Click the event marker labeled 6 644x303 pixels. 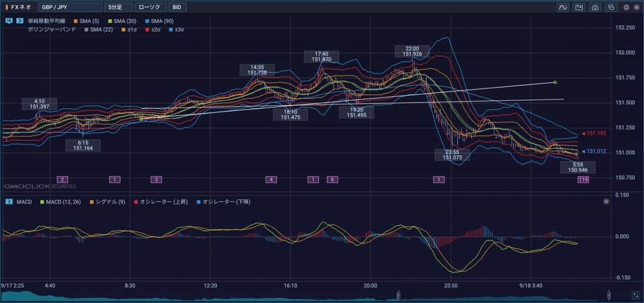[x=332, y=180]
